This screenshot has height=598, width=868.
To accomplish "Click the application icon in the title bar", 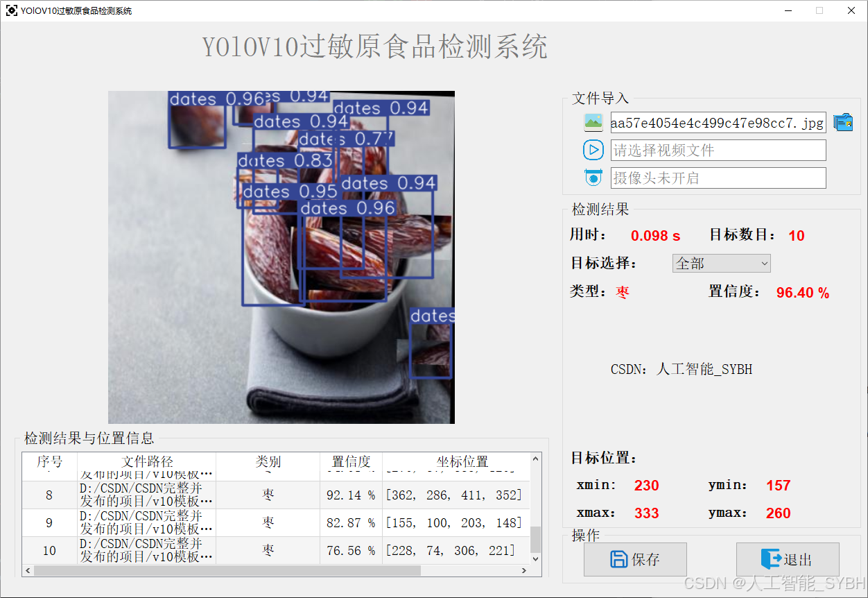I will pyautogui.click(x=12, y=10).
